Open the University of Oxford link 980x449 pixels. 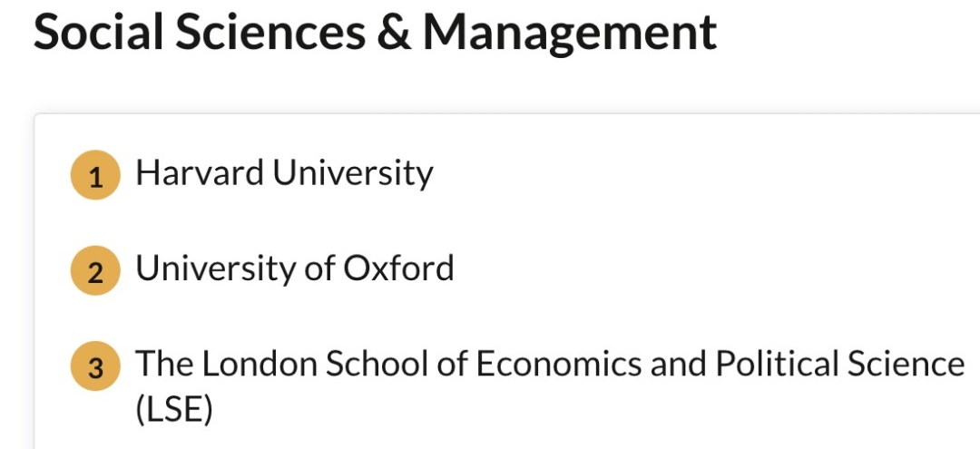pyautogui.click(x=294, y=268)
